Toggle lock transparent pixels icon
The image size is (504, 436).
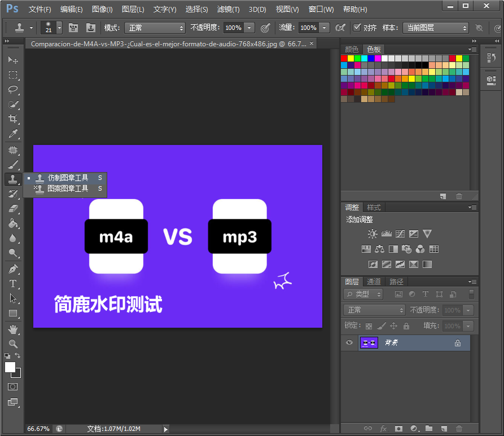(x=369, y=326)
